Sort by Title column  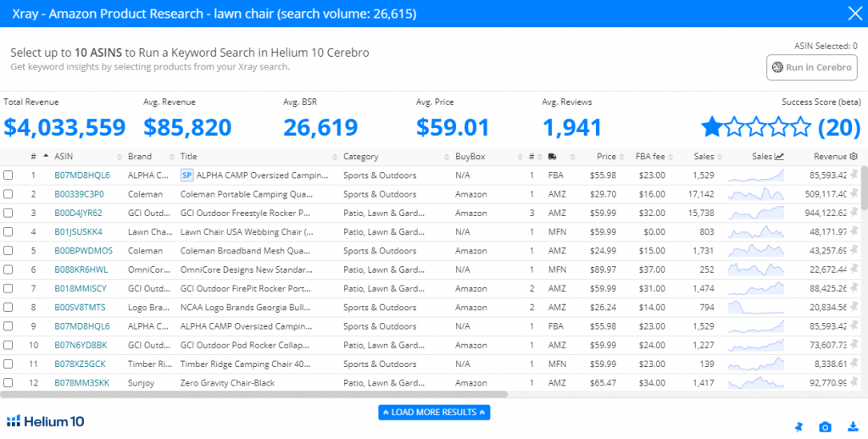click(189, 157)
